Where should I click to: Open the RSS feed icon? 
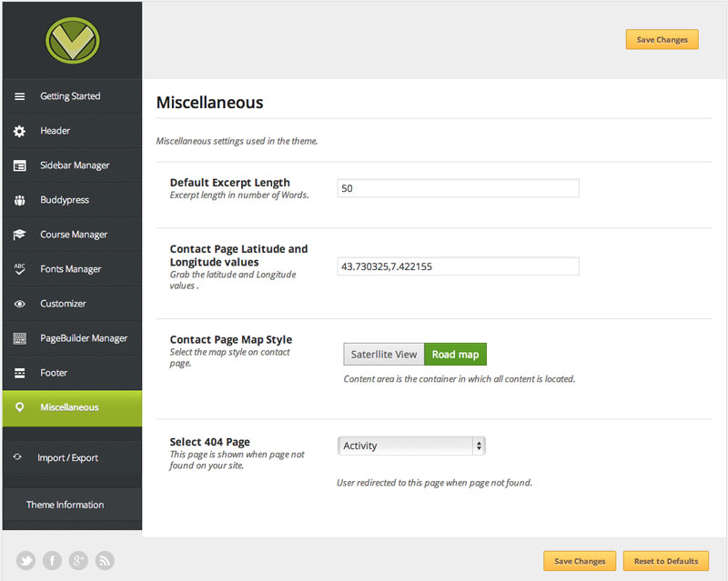point(105,561)
